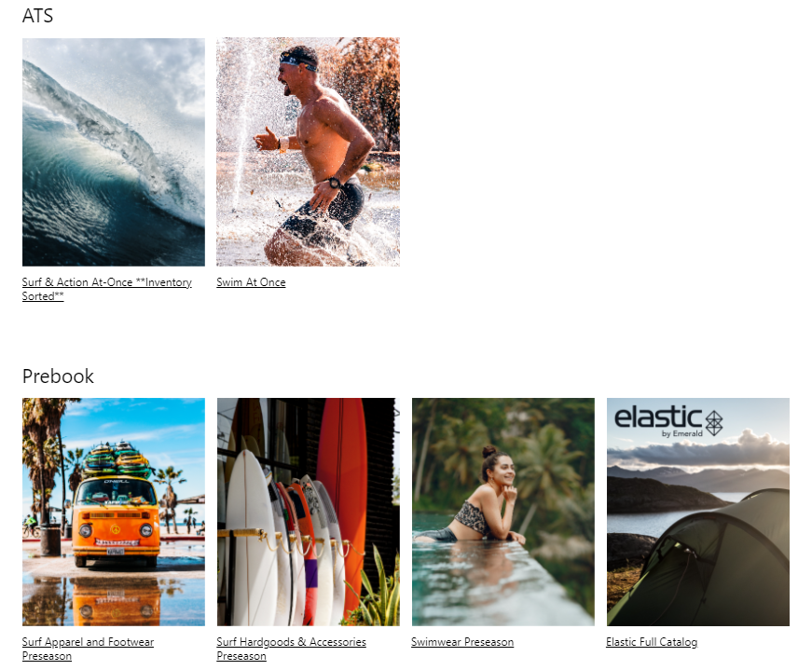
Task: Click the Elastic by Emerald logo
Action: pyautogui.click(x=668, y=421)
